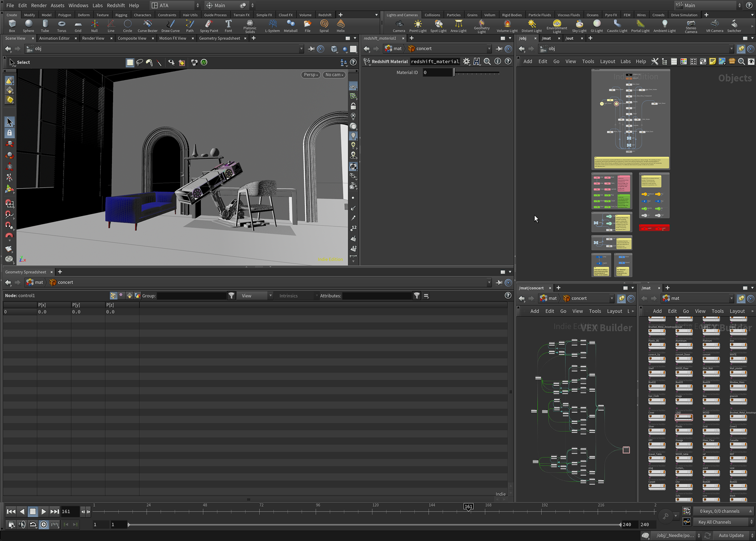756x541 pixels.
Task: Expand the No cam camera menu
Action: pyautogui.click(x=334, y=75)
